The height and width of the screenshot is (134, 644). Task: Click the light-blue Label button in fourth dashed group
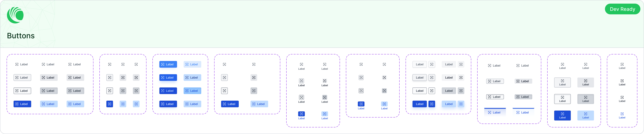tap(259, 104)
